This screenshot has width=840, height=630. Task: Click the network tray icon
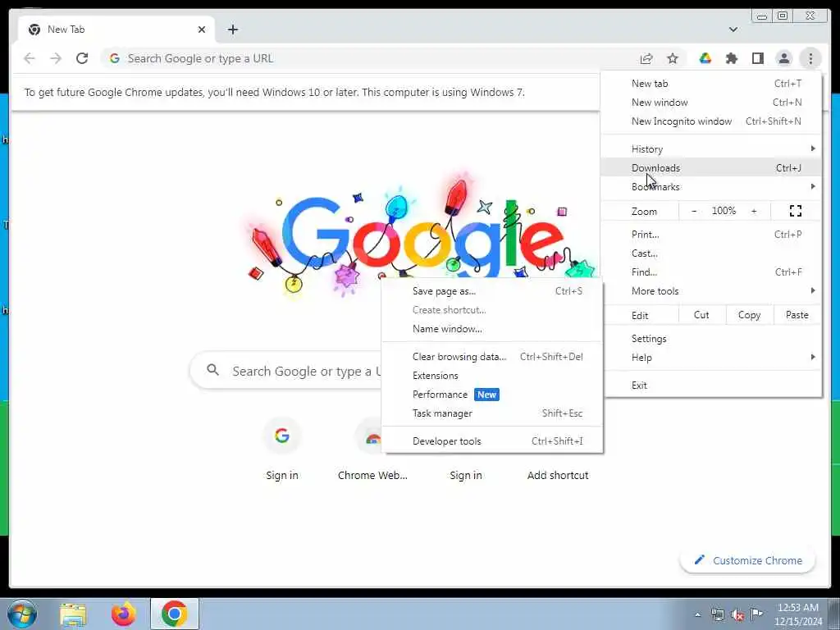click(x=717, y=614)
